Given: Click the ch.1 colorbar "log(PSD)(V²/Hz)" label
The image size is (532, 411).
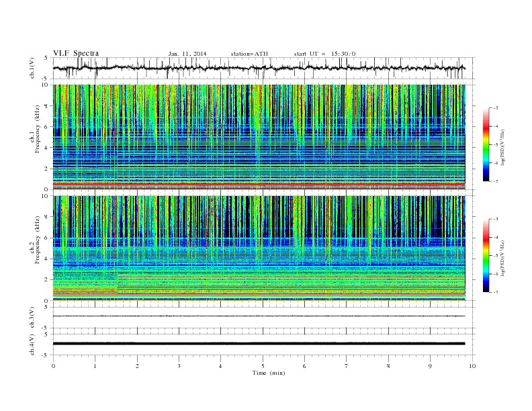Looking at the screenshot, I should [x=502, y=148].
